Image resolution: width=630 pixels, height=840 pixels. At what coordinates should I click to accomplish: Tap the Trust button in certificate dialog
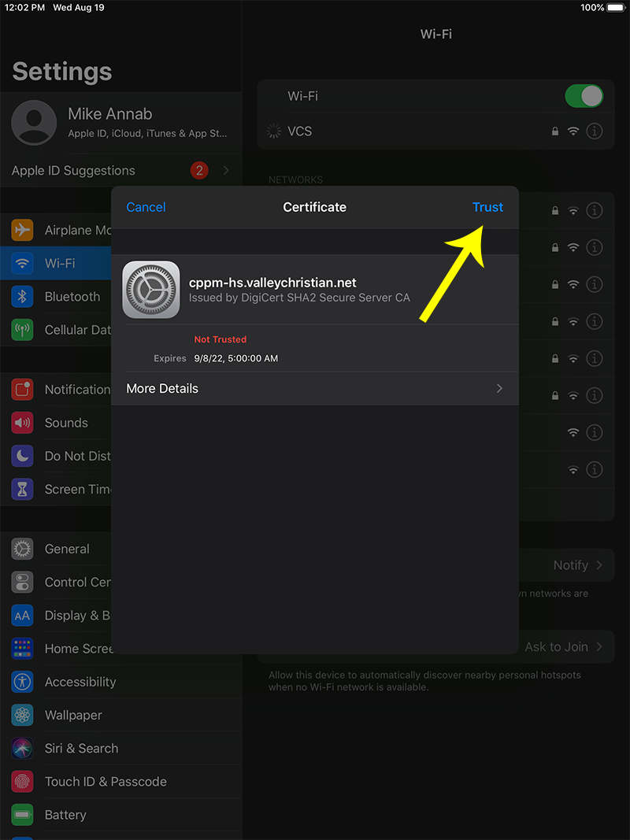[x=487, y=207]
